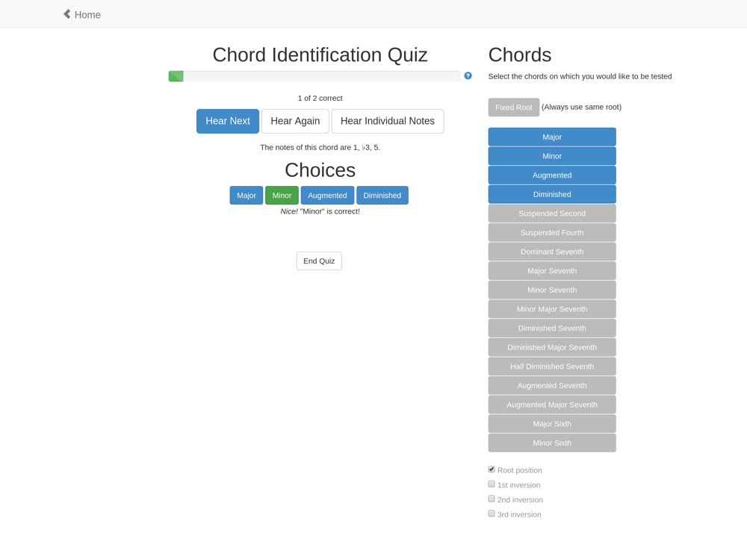Check the 3rd inversion checkbox

pos(492,514)
